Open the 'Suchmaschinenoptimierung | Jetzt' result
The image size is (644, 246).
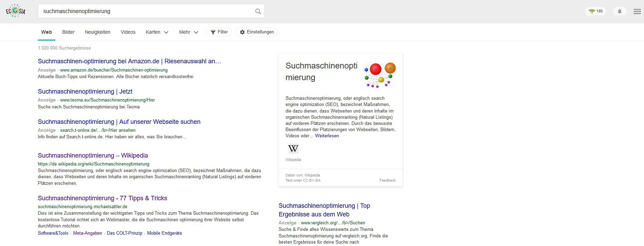[85, 92]
